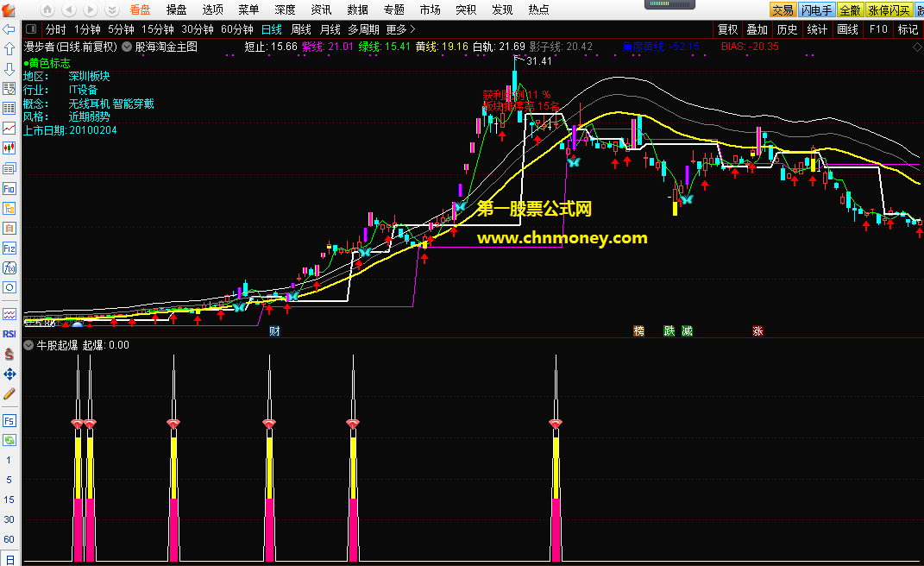
Task: Open the 深度 menu
Action: pyautogui.click(x=286, y=10)
